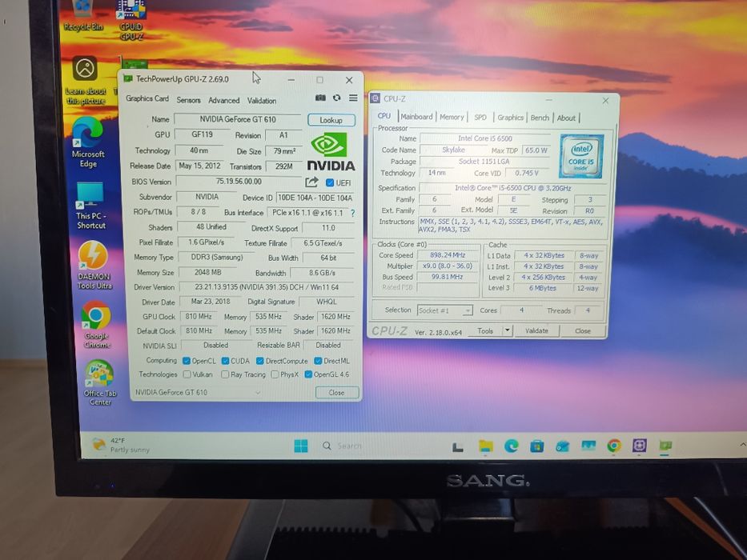Screen dimensions: 747x560
Task: Open the weather widget showing 42°F
Action: (x=121, y=446)
